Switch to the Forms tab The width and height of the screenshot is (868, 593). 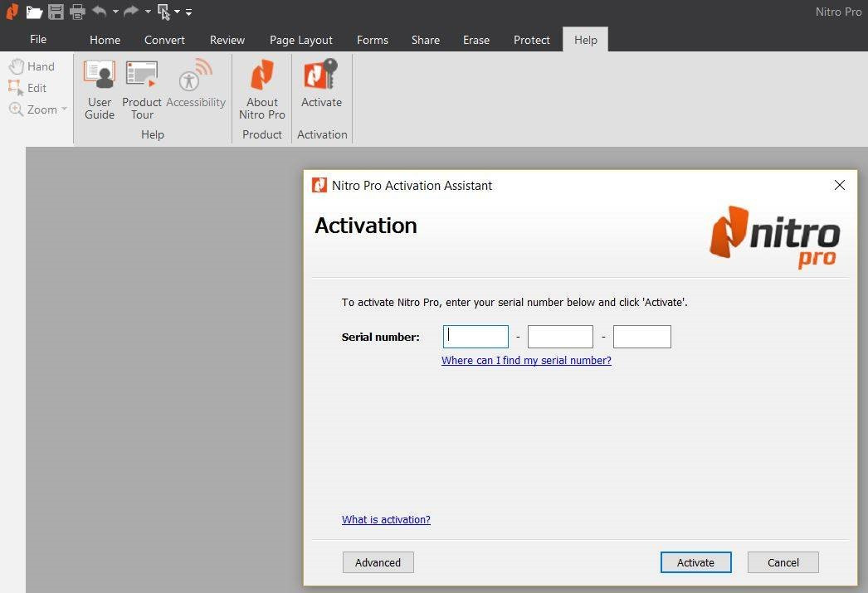click(373, 40)
